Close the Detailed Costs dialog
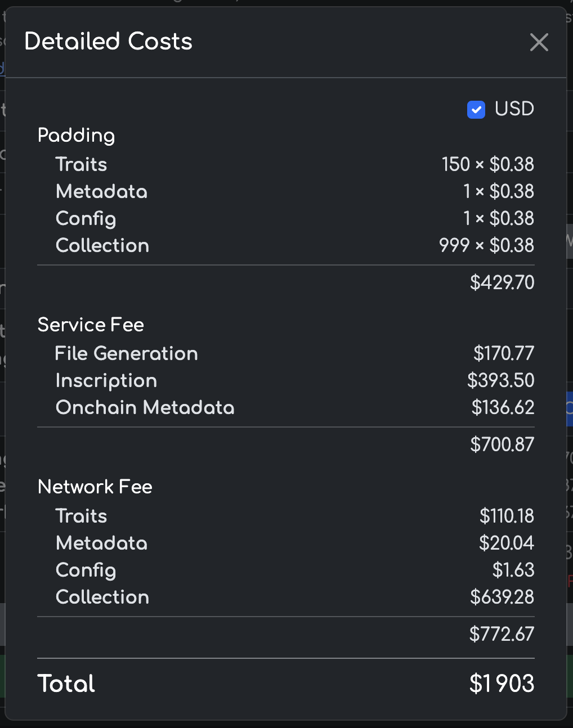Viewport: 573px width, 728px height. 539,42
